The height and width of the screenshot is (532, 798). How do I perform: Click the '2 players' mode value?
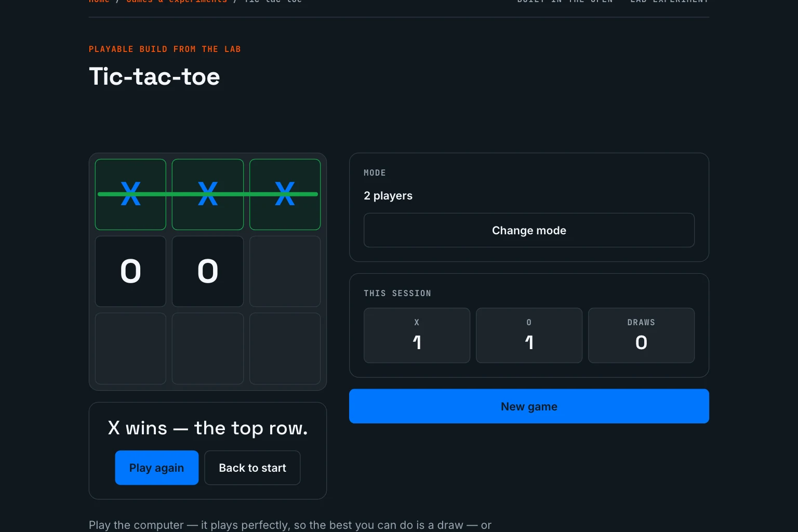pyautogui.click(x=388, y=196)
